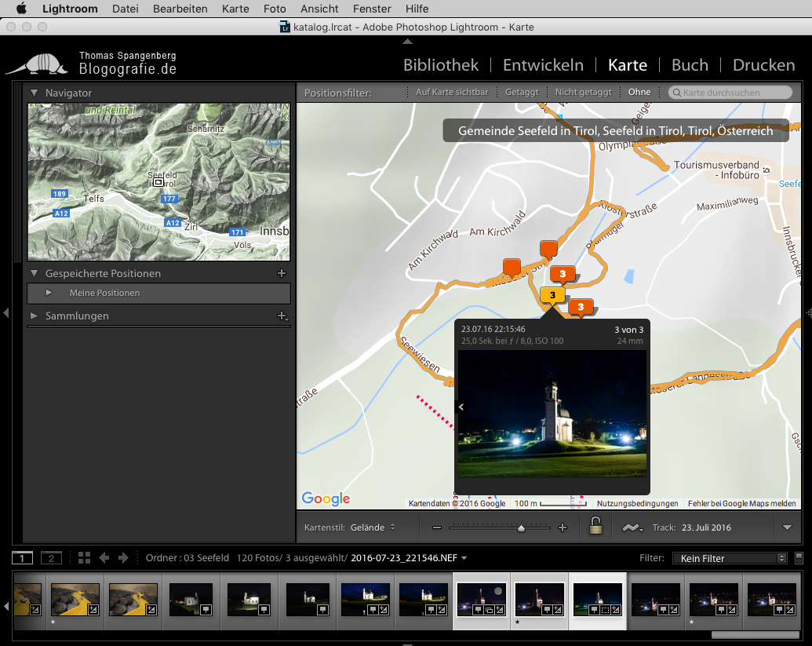812x646 pixels.
Task: Open Nutzungsbedingungen link on the map
Action: [x=637, y=504]
